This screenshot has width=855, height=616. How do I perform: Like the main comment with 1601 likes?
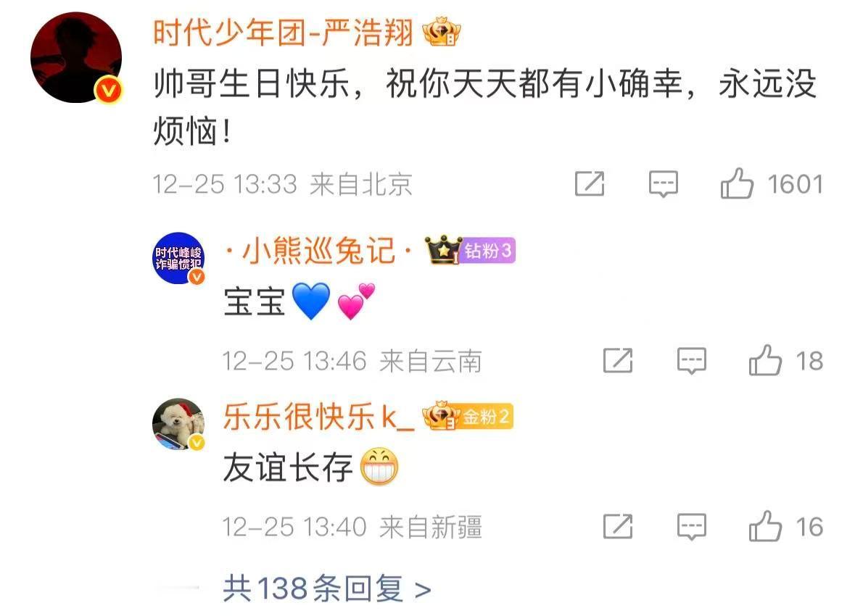point(737,183)
